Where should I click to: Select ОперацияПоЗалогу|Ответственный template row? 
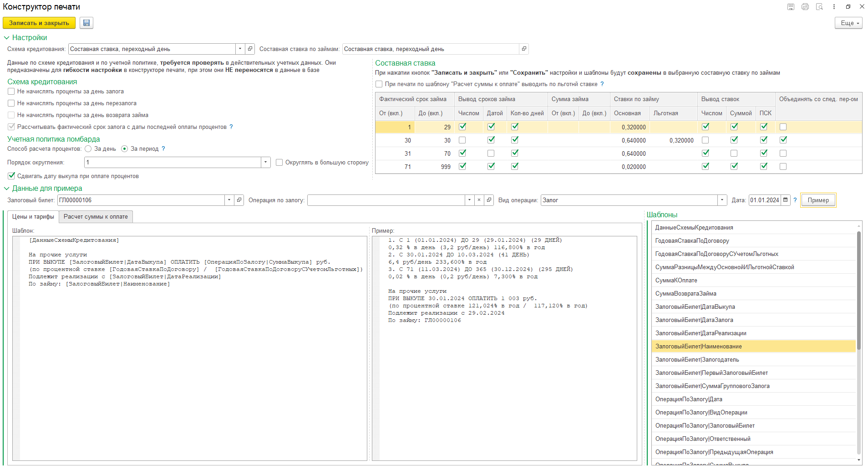coord(754,439)
